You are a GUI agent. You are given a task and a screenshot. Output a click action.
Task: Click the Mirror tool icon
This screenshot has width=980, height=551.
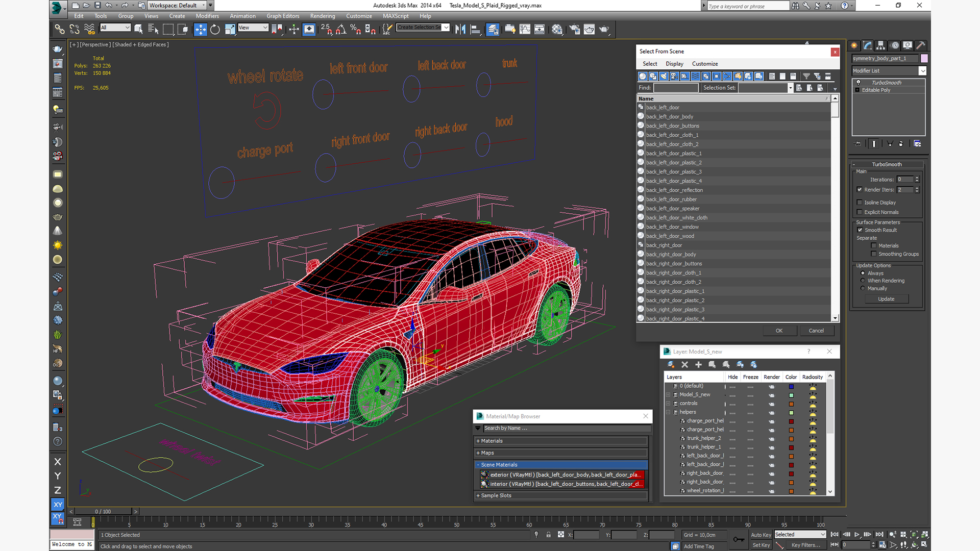(x=460, y=30)
